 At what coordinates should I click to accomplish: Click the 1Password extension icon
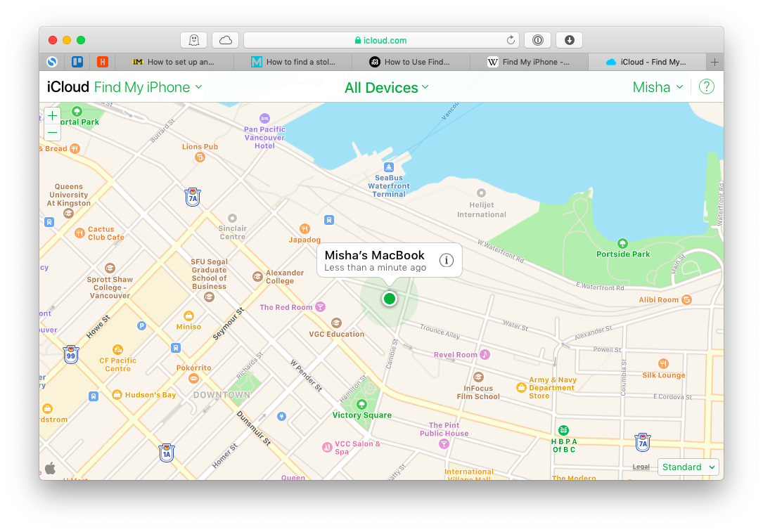click(537, 40)
